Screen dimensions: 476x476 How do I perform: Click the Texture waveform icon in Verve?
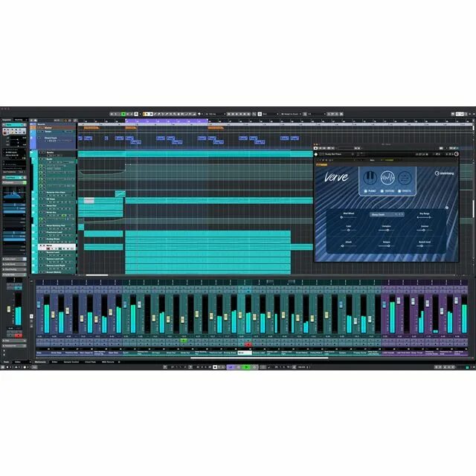point(387,178)
